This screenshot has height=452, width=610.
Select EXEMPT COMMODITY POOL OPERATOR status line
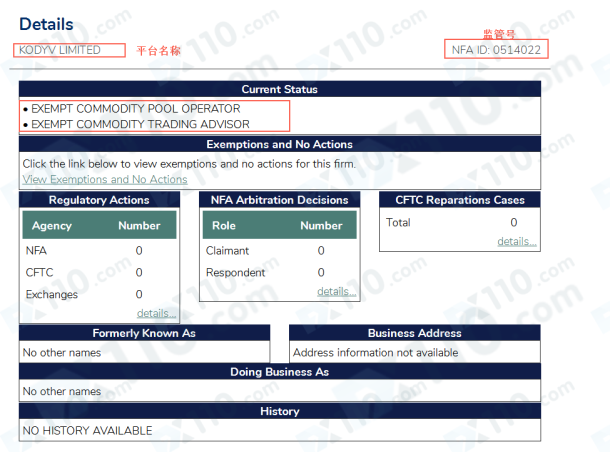coord(135,109)
